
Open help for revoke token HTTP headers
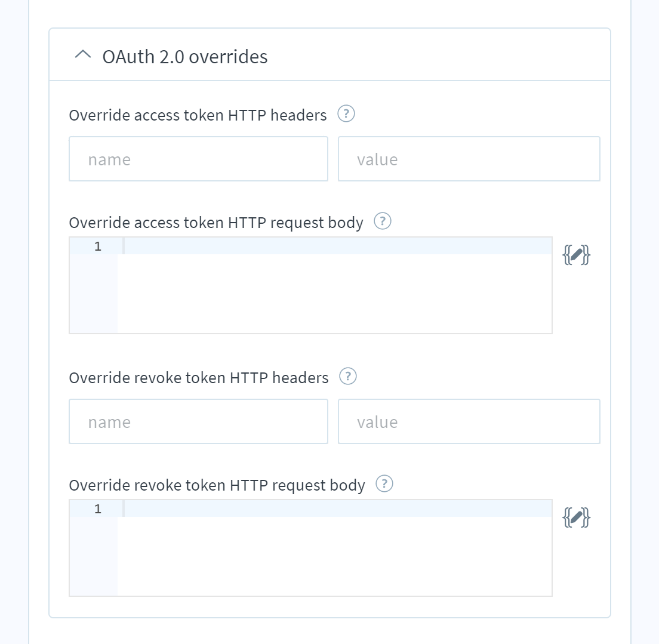click(x=348, y=376)
